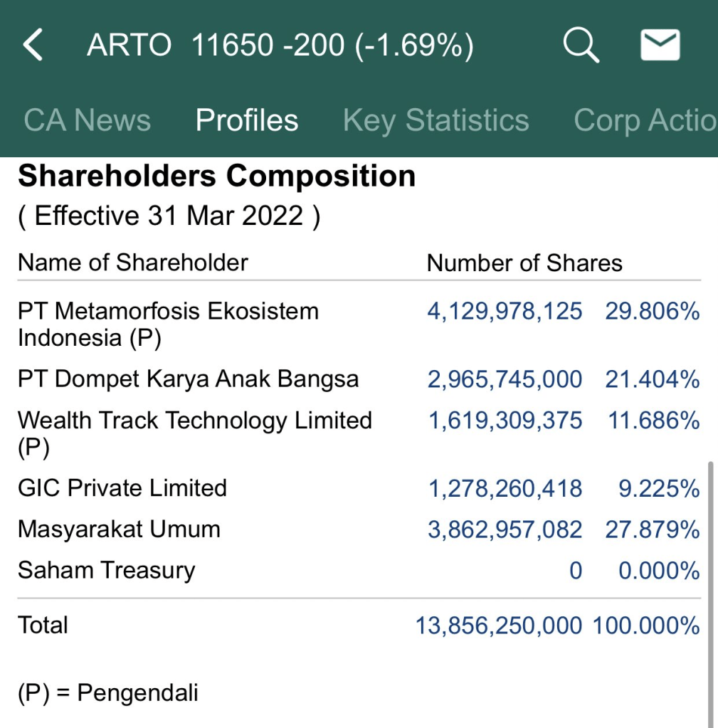Select PT Dompet Karya Anak Bangsa row
The height and width of the screenshot is (728, 718).
pos(188,379)
